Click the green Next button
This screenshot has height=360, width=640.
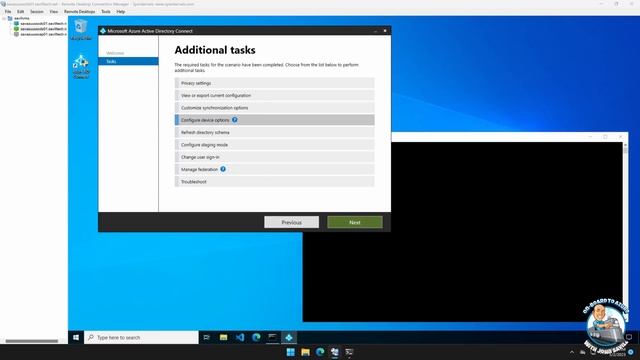tap(355, 222)
